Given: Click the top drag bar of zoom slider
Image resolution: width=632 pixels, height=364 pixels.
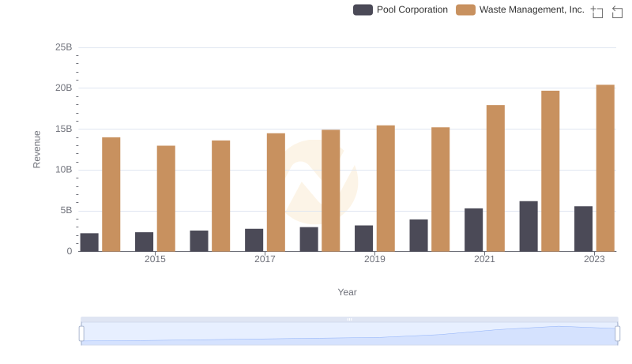Looking at the screenshot, I should (349, 319).
